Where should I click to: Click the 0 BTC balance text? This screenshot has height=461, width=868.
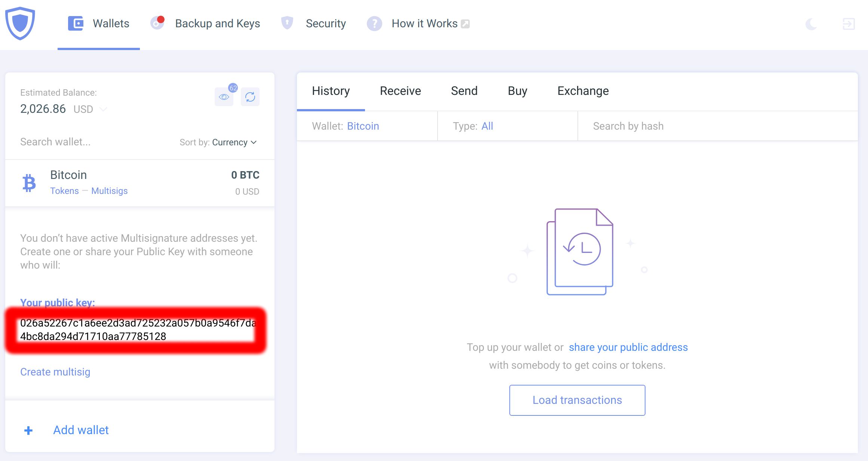pos(245,175)
